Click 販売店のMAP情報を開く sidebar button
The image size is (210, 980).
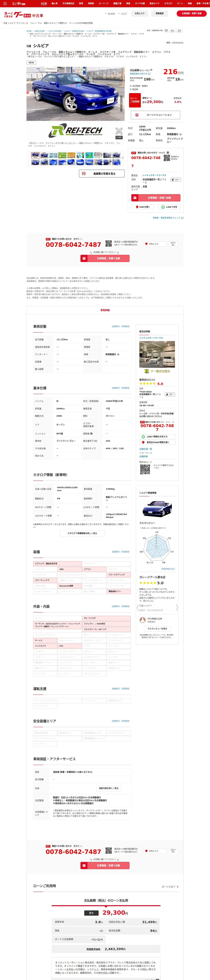pos(157,442)
